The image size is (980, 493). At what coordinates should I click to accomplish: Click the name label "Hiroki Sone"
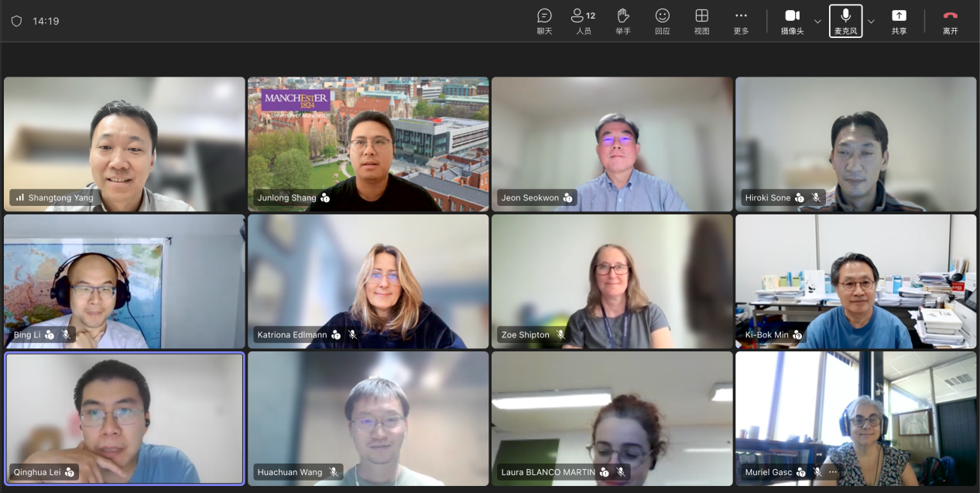[x=767, y=198]
